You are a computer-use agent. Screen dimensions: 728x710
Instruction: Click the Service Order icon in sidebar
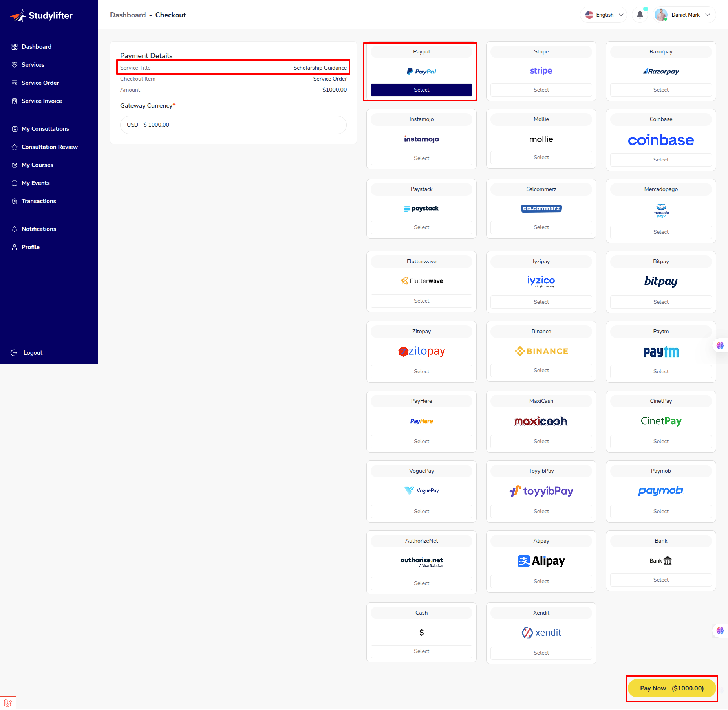pos(15,83)
